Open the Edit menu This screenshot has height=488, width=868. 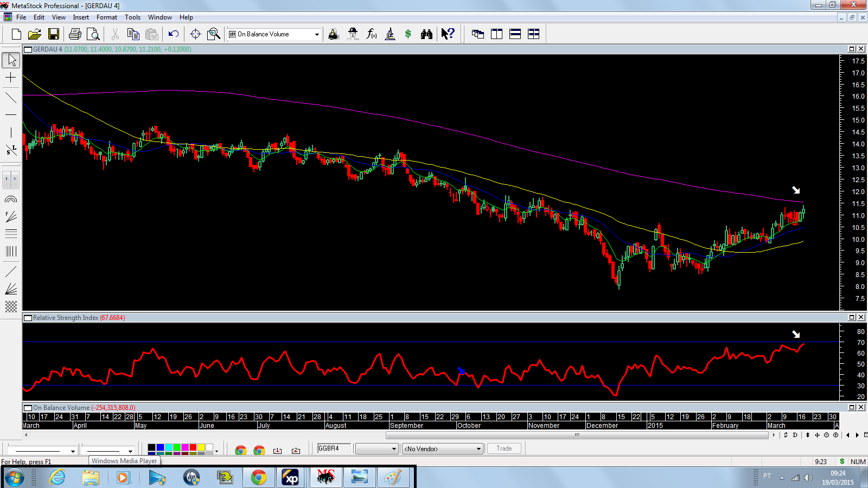click(x=39, y=17)
